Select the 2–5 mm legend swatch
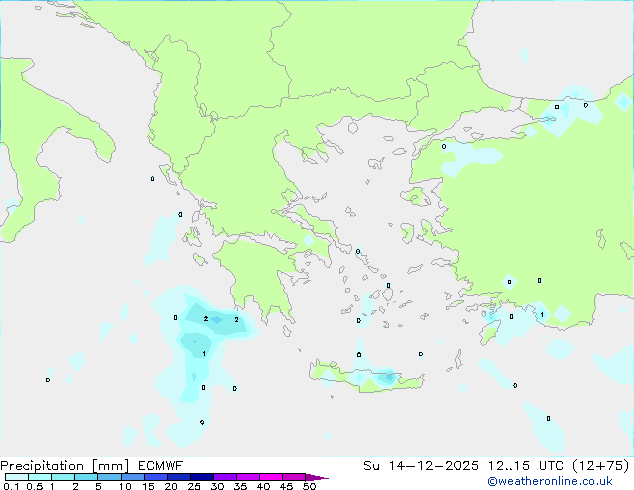 tap(86, 477)
